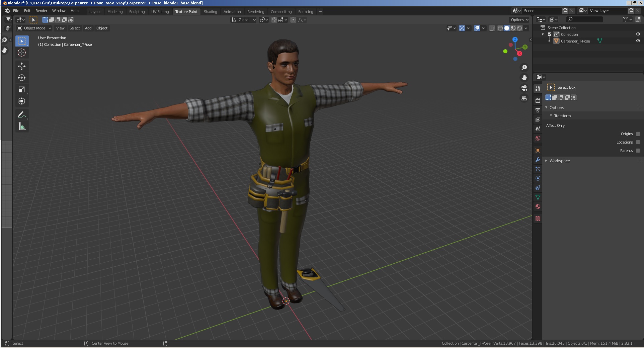Switch to UV Editing workspace tab
Image resolution: width=644 pixels, height=348 pixels.
(x=160, y=12)
